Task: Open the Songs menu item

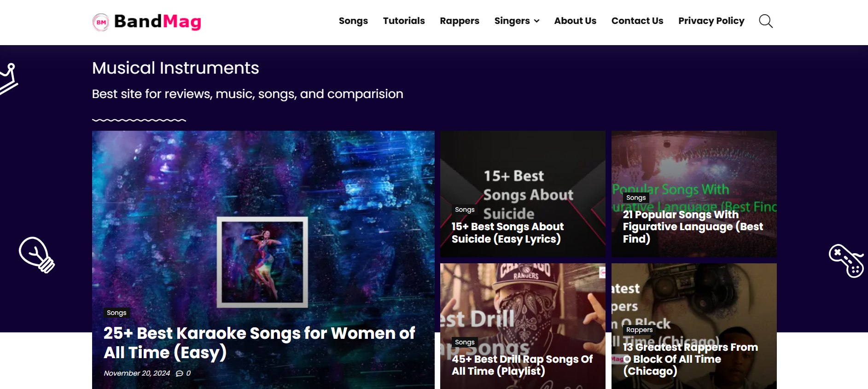Action: 353,21
